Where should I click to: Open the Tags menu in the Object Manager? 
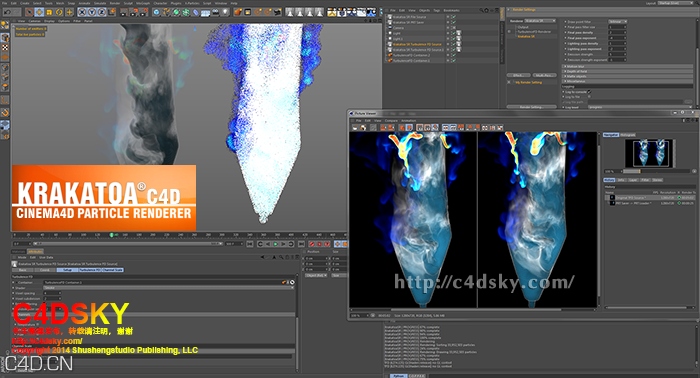[x=437, y=10]
